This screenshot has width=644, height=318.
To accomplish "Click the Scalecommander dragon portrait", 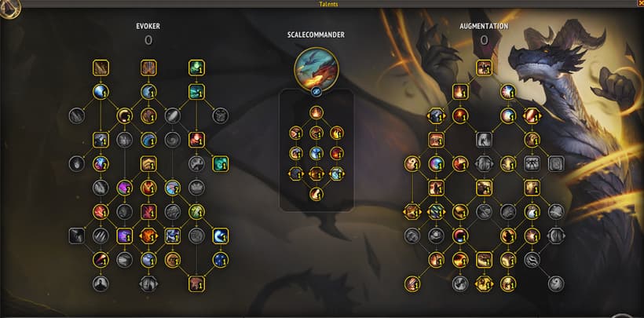I will 317,69.
